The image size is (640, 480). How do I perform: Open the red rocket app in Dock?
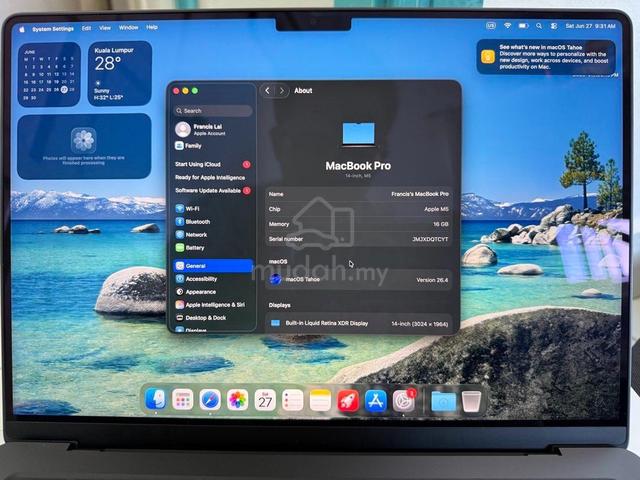(x=348, y=400)
